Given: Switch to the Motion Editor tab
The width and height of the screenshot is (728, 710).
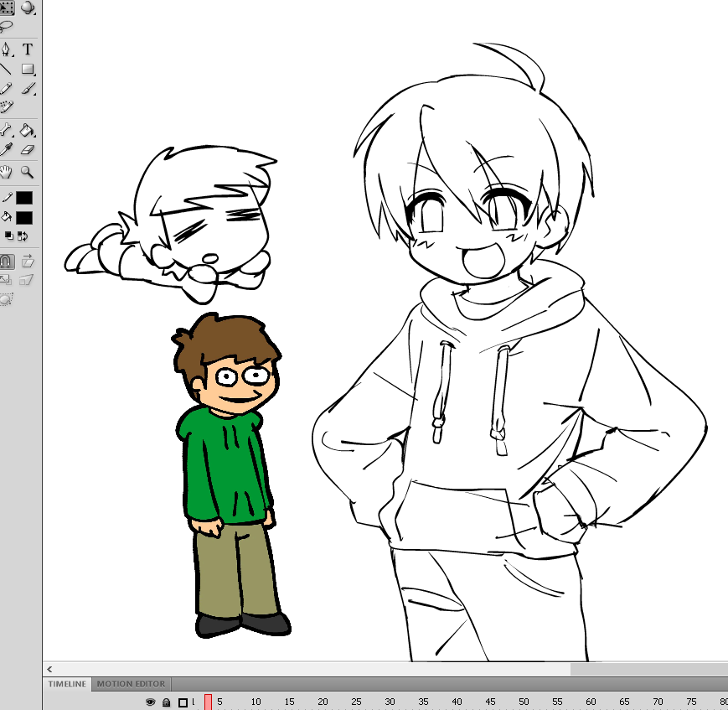Looking at the screenshot, I should pos(131,684).
